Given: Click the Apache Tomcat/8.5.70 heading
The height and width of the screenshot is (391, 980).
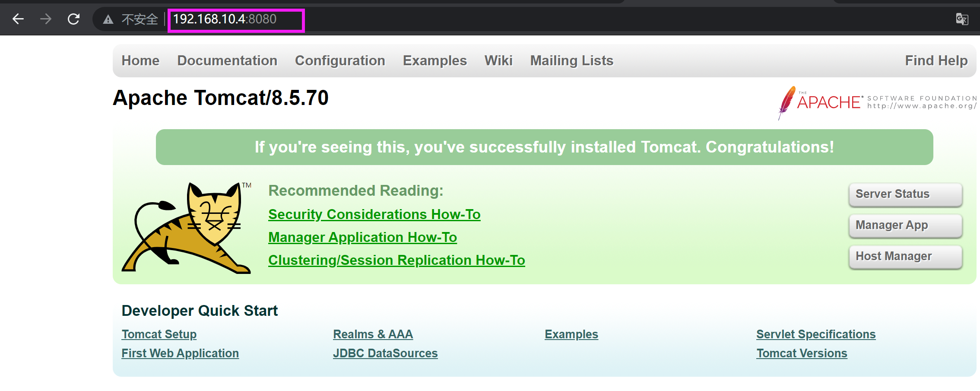Looking at the screenshot, I should 221,98.
